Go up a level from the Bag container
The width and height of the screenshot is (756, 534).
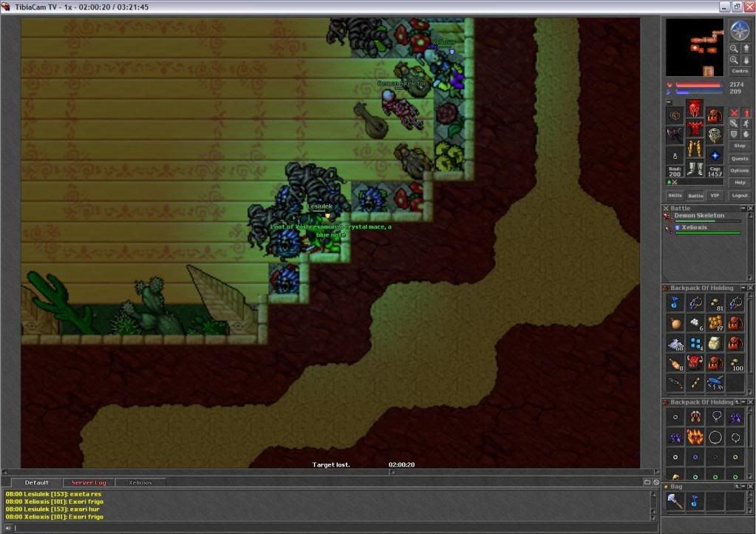click(737, 487)
